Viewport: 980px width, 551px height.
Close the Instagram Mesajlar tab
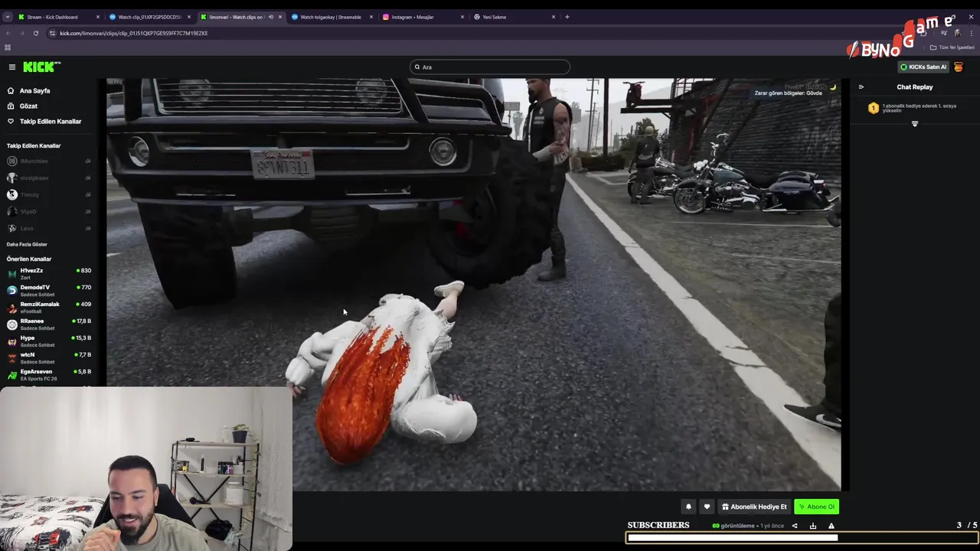point(462,17)
